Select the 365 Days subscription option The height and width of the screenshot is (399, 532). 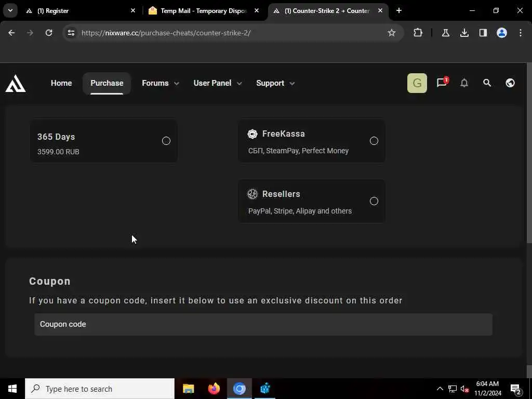coord(104,141)
